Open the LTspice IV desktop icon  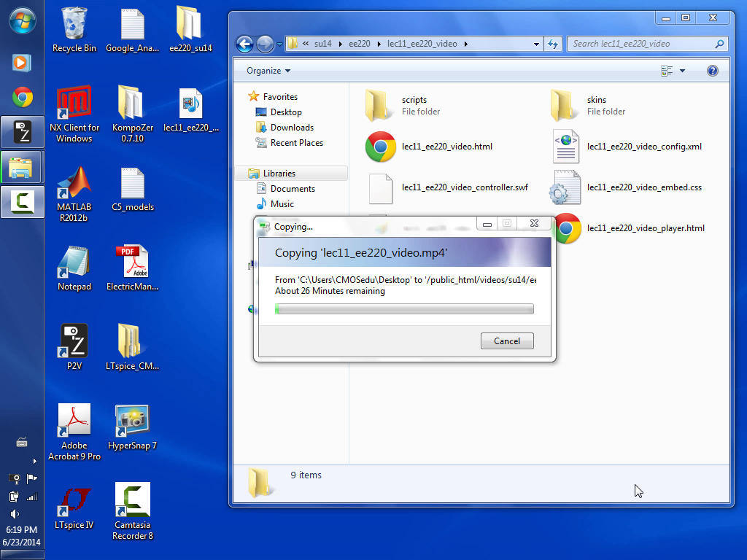point(74,502)
